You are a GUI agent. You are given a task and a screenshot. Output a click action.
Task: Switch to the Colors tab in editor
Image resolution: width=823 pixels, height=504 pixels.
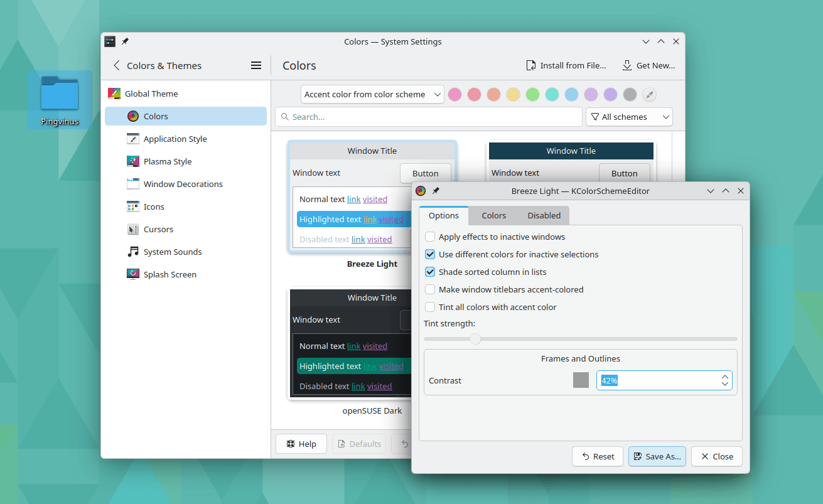point(493,215)
